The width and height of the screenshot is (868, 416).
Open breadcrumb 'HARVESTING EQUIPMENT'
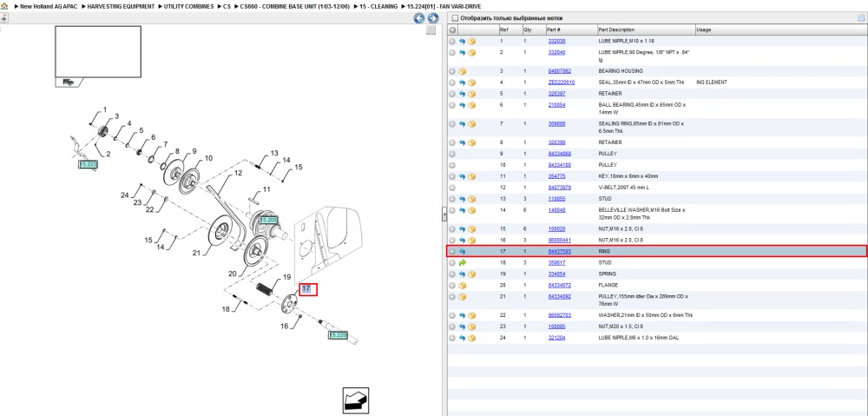coord(121,6)
